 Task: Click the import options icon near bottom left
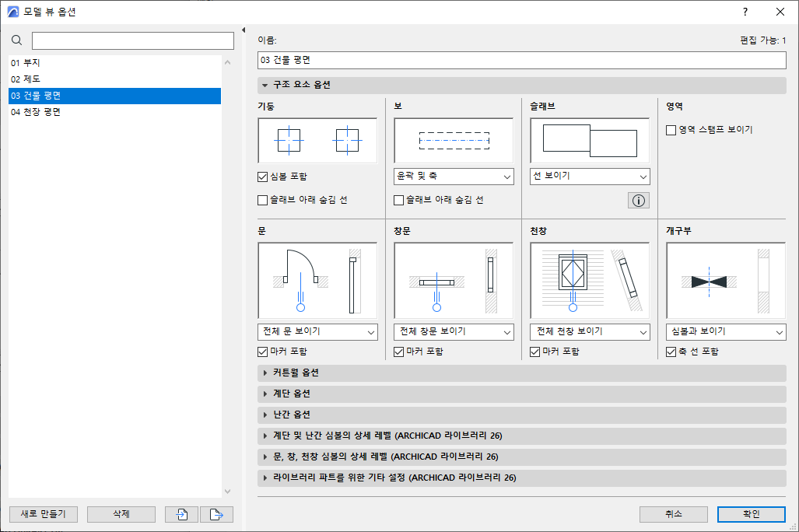180,514
